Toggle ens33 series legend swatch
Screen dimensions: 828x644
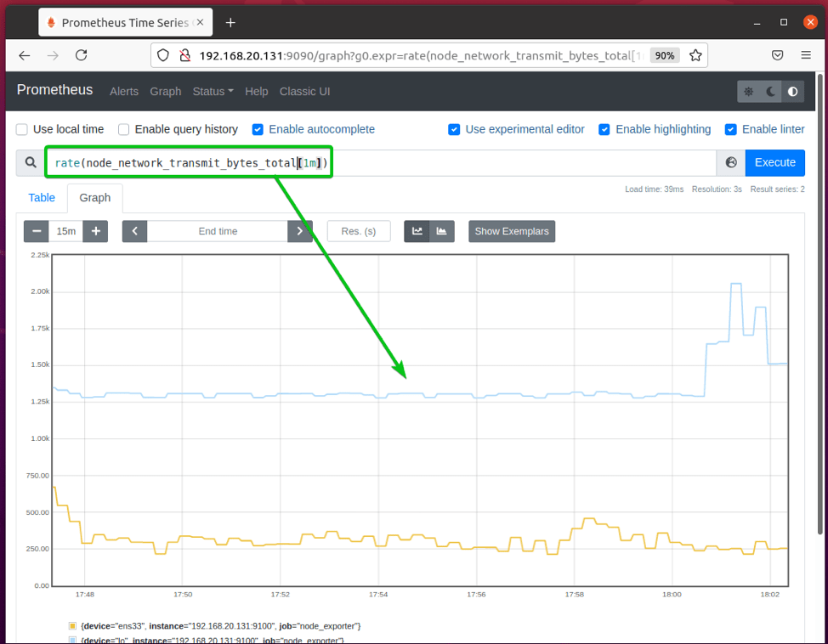[72, 626]
